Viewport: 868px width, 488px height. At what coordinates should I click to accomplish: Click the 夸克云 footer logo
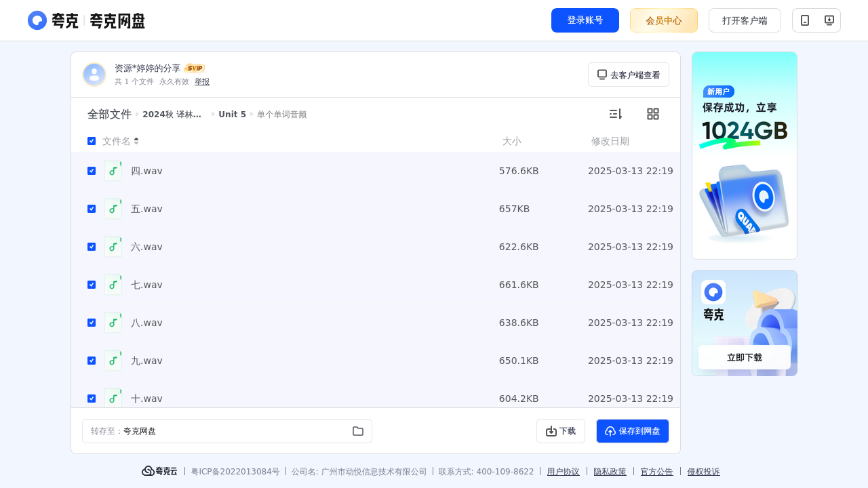[x=159, y=471]
